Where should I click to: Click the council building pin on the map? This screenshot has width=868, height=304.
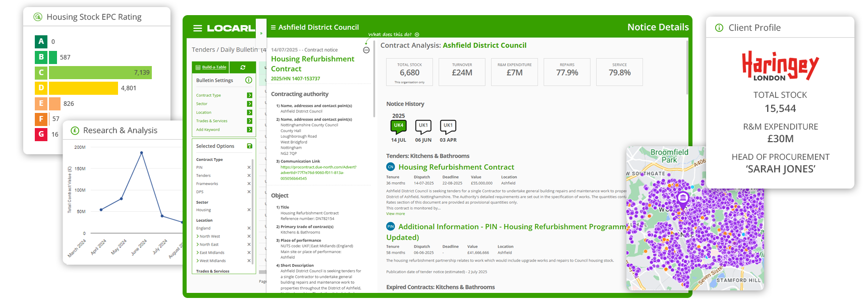click(683, 199)
